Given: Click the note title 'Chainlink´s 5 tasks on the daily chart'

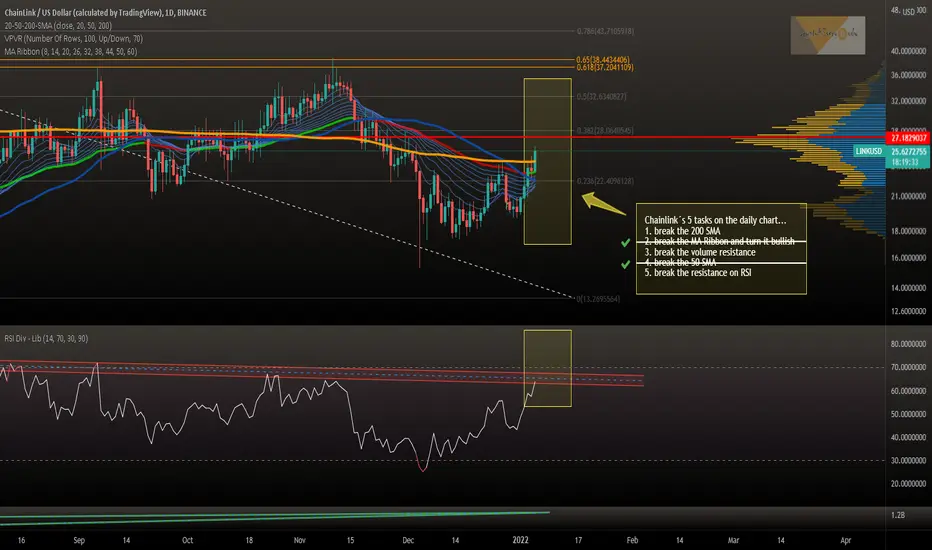Looking at the screenshot, I should click(715, 220).
